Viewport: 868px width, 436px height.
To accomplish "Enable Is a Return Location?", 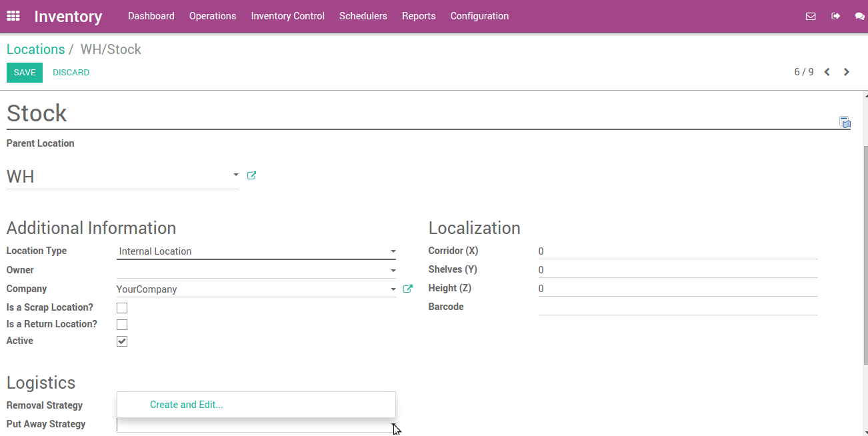I will click(122, 324).
